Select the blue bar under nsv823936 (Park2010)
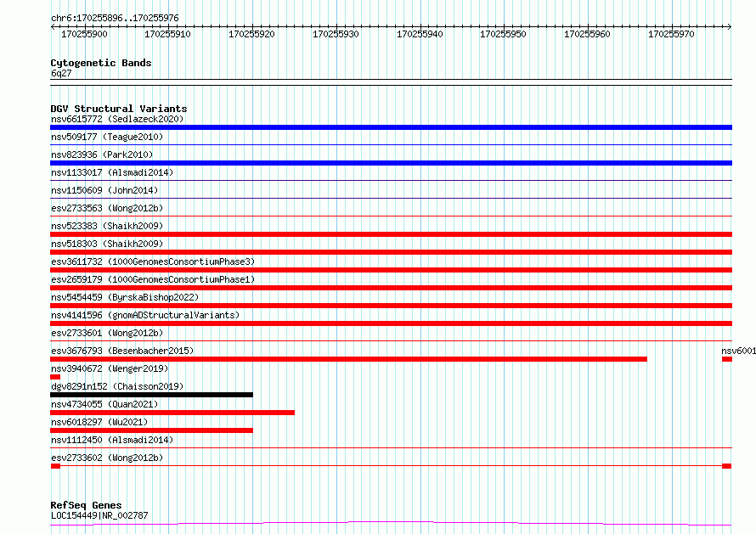 pyautogui.click(x=391, y=163)
